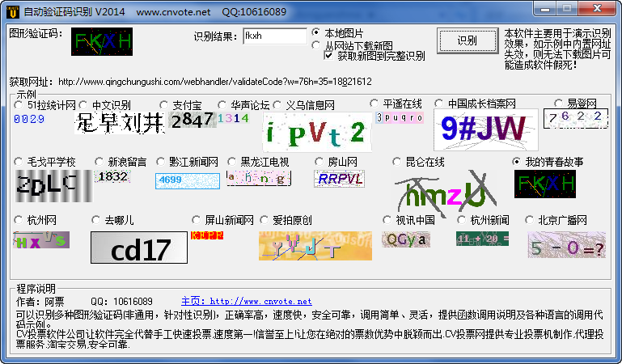This screenshot has height=364, width=622.
Task: Select the 从网站下载新图 radio option
Action: (x=316, y=45)
